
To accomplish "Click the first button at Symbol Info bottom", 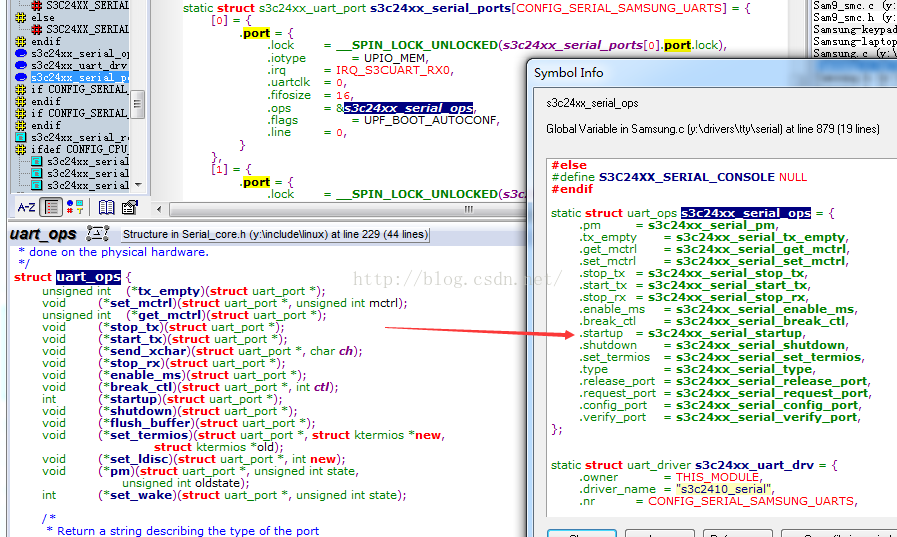I will [x=581, y=535].
